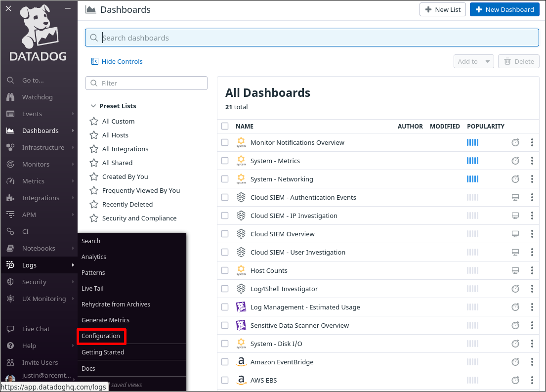This screenshot has width=546, height=392.
Task: Click the New Dashboard button
Action: 504,9
